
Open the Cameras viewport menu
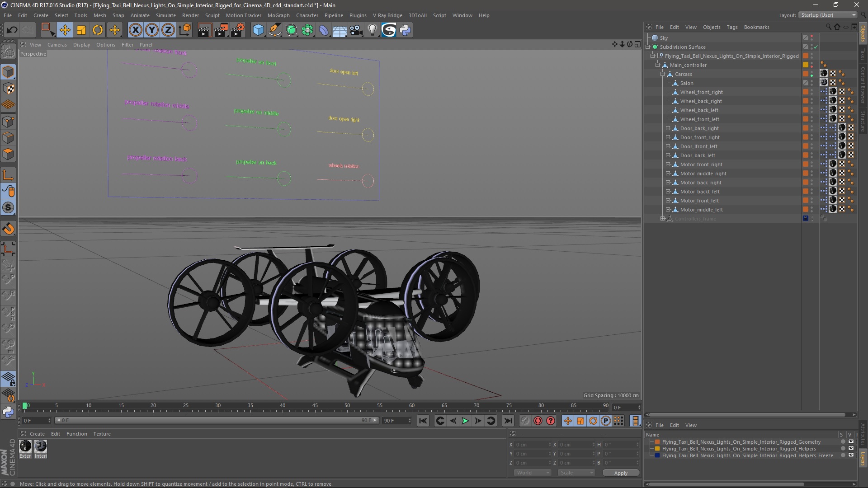[x=57, y=45]
